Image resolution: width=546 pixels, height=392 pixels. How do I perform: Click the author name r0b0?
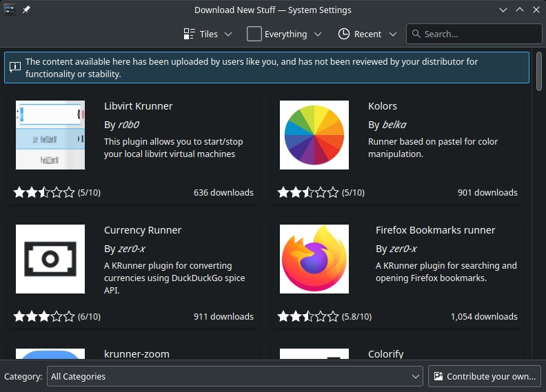(x=128, y=125)
